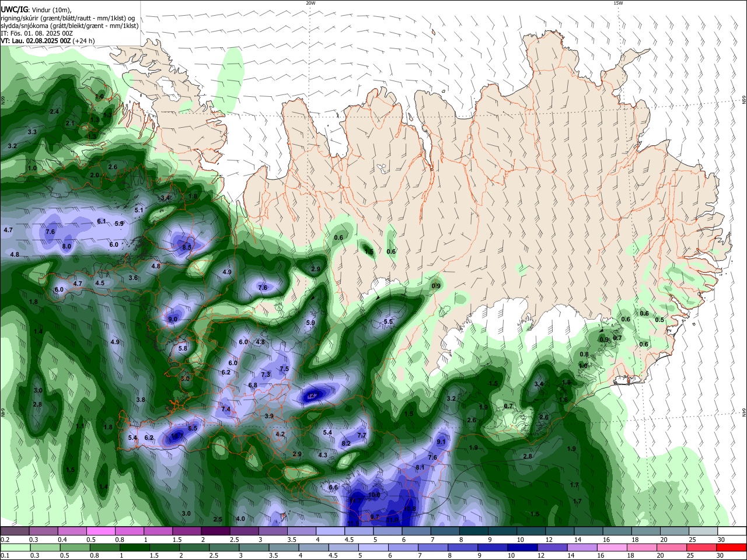The height and width of the screenshot is (560, 747).
Task: Click the 10.7 precipitation value on the map
Action: click(177, 436)
